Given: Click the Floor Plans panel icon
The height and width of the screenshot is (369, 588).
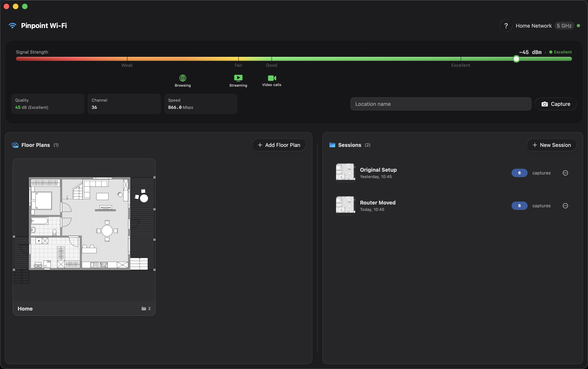Looking at the screenshot, I should pos(15,145).
